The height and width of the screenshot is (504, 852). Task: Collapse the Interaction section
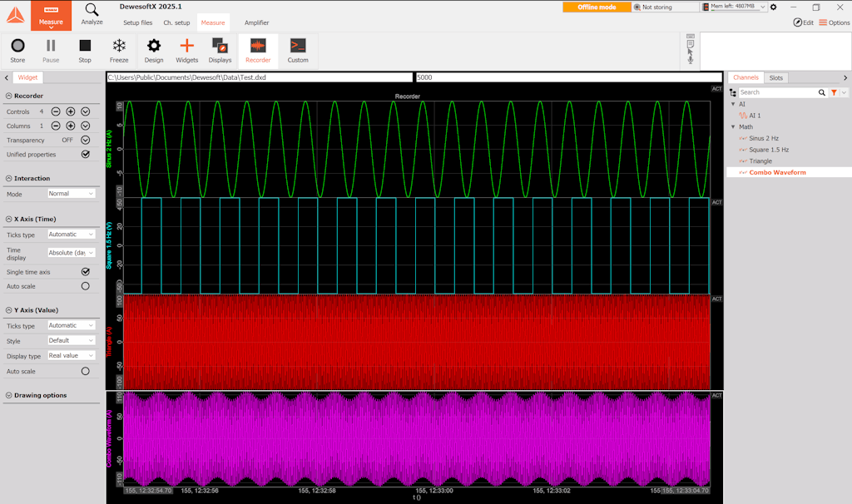tap(8, 178)
